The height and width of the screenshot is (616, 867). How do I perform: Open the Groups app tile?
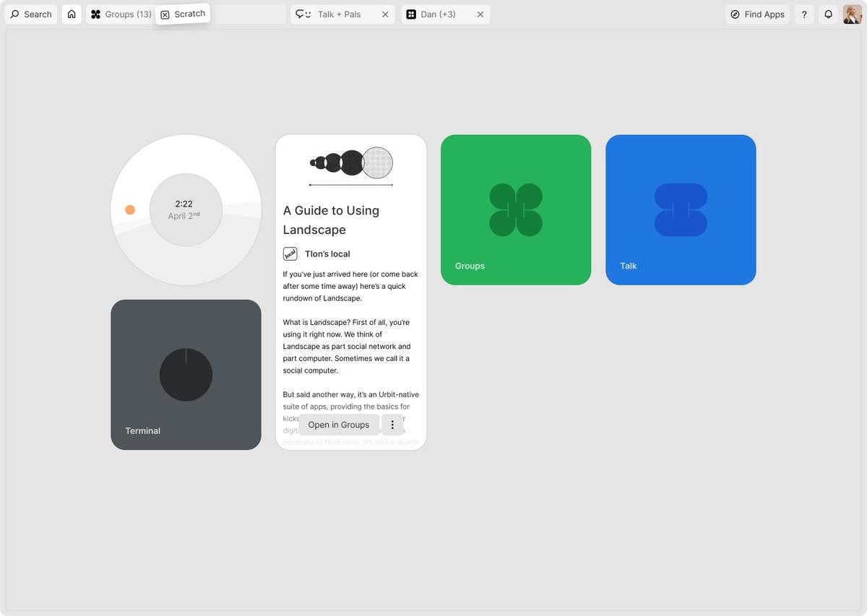pyautogui.click(x=516, y=209)
